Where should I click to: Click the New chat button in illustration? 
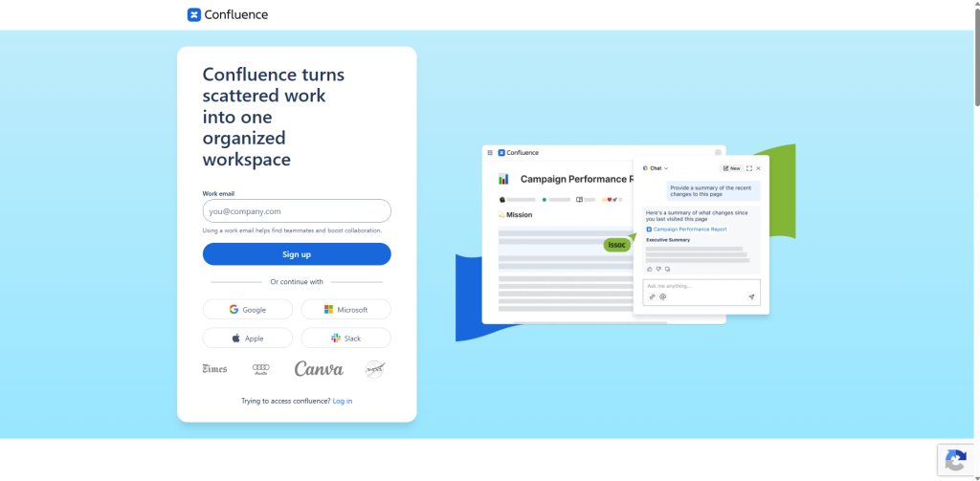732,168
